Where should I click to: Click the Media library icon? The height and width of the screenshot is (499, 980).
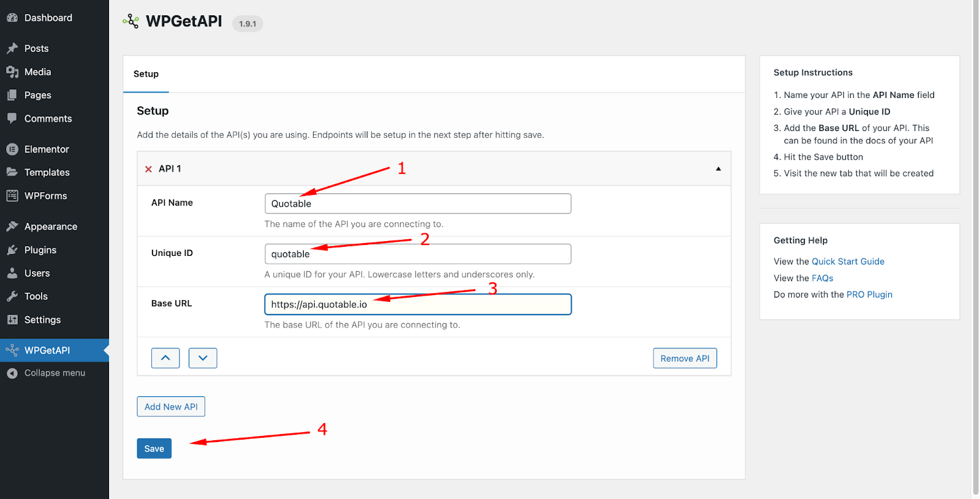pos(12,72)
